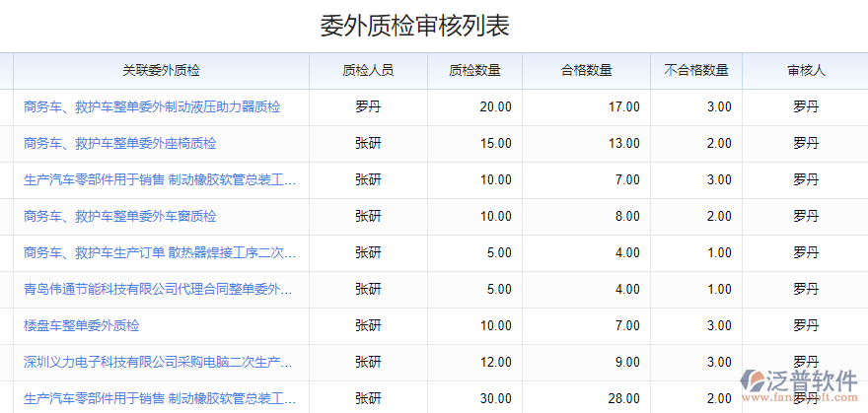
Task: Select 不合格数量 1.00 in 散热器焊接工序 row
Action: (x=720, y=252)
